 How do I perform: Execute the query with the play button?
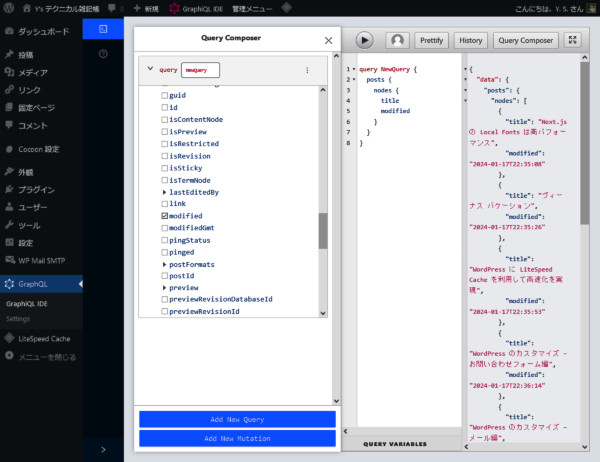[364, 40]
